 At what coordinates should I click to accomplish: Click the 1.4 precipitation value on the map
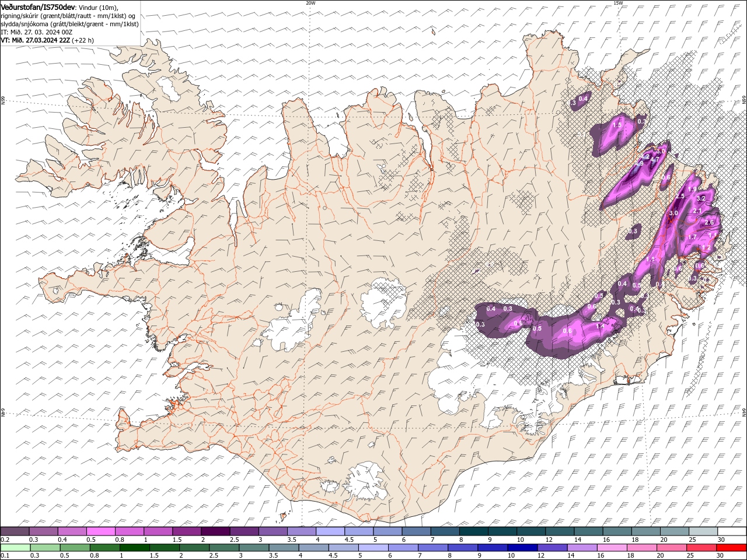601,326
